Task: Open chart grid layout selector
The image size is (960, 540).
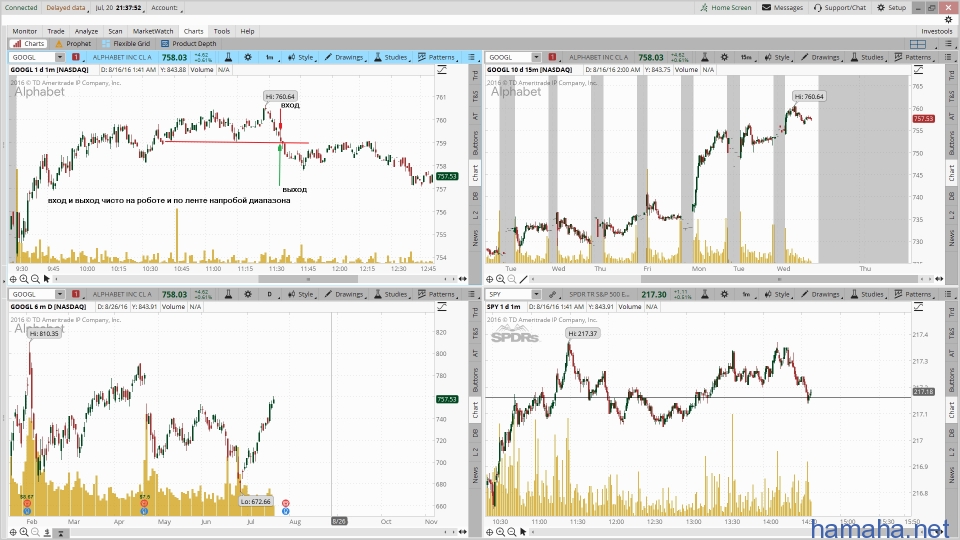Action: (918, 44)
